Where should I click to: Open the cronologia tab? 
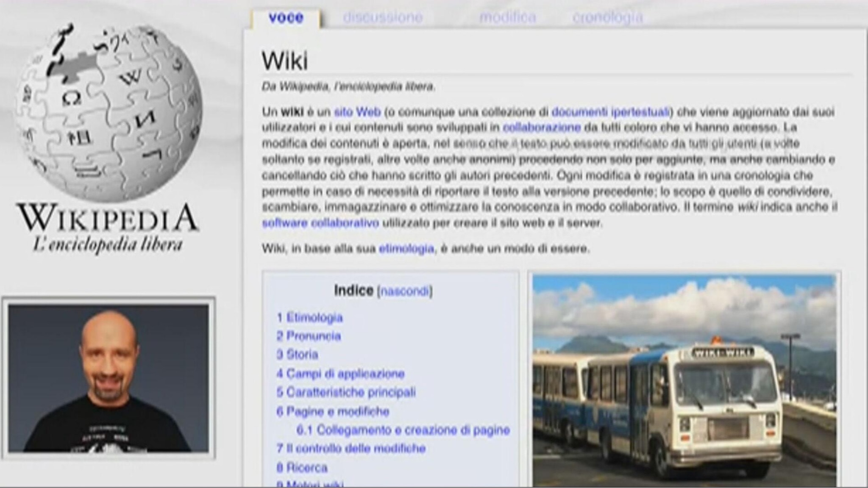click(x=604, y=18)
